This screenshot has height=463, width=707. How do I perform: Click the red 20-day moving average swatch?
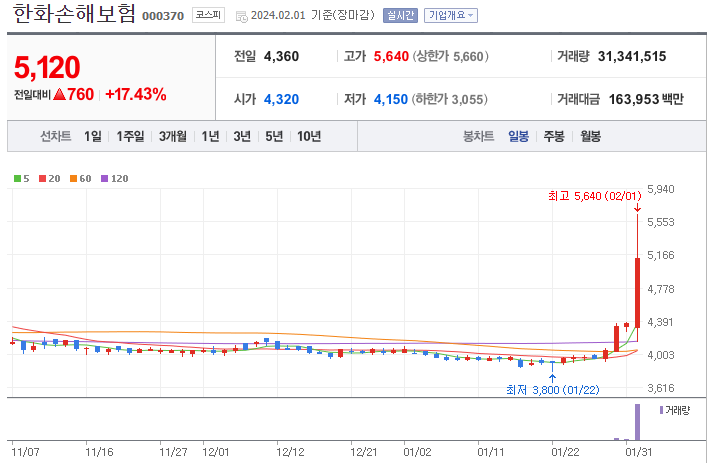[x=42, y=179]
